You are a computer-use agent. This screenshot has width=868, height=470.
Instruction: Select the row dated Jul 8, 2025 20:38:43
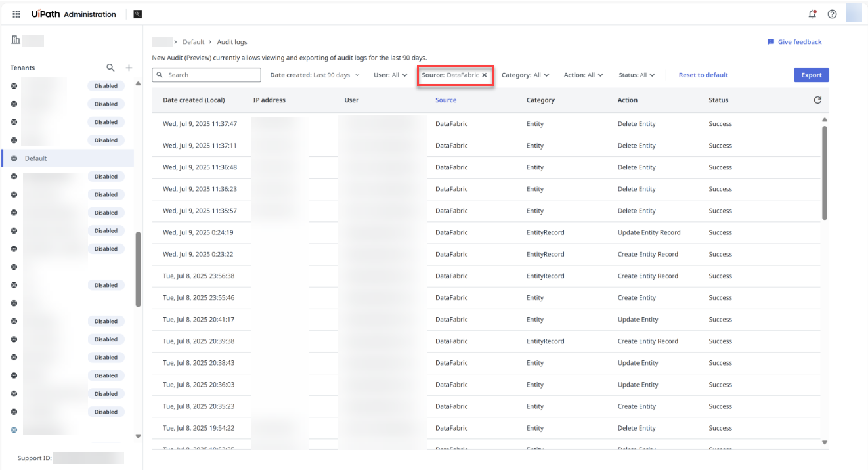coord(487,363)
